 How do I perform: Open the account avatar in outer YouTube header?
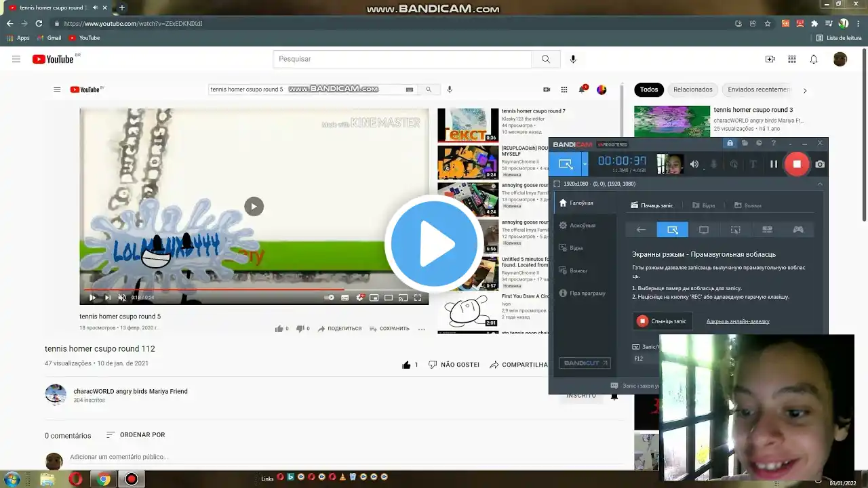pyautogui.click(x=840, y=59)
